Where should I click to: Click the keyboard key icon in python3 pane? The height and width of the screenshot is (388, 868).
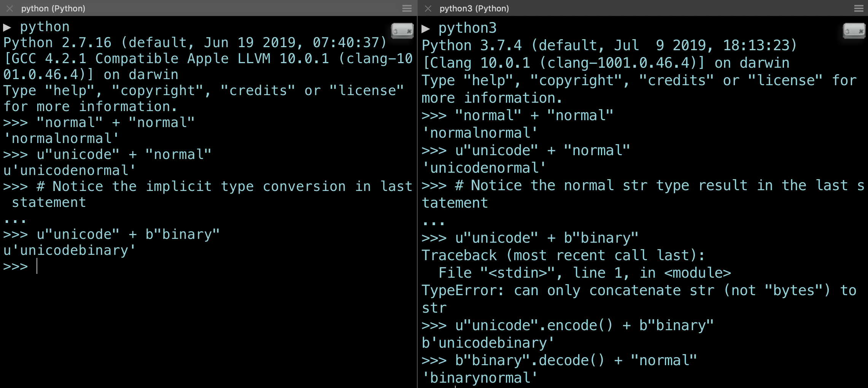coord(854,31)
